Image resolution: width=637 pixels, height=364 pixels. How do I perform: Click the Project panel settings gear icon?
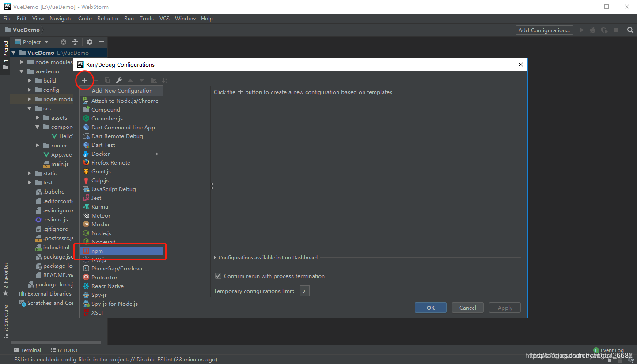tap(90, 42)
